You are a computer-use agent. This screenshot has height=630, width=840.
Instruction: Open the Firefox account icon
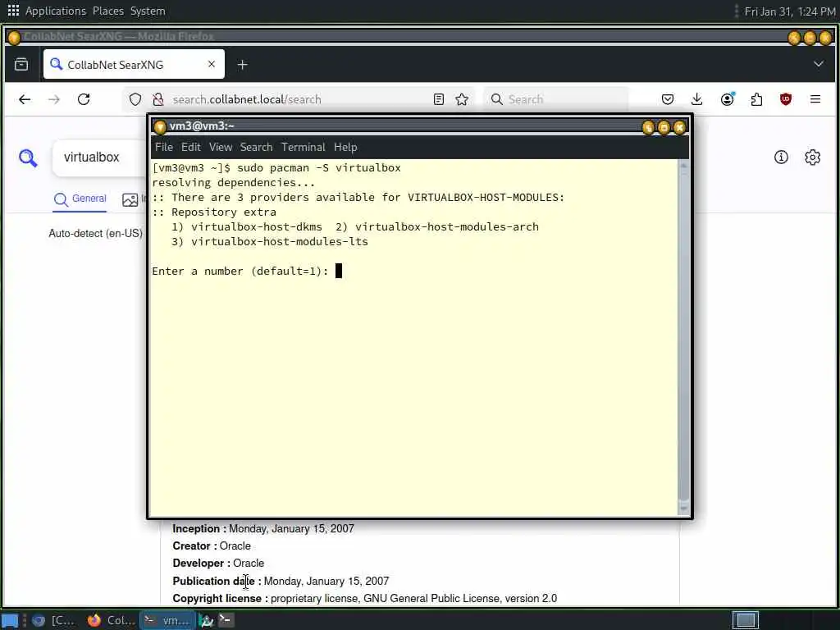click(x=727, y=99)
